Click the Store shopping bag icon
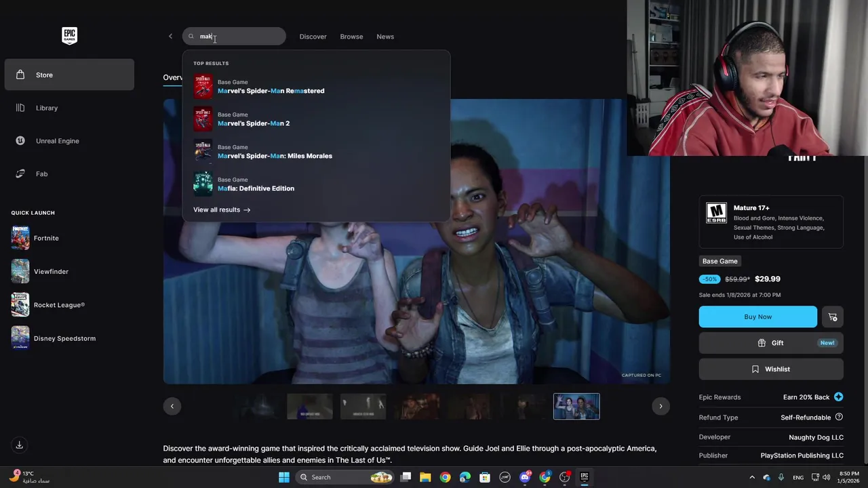The width and height of the screenshot is (868, 488). tap(20, 75)
